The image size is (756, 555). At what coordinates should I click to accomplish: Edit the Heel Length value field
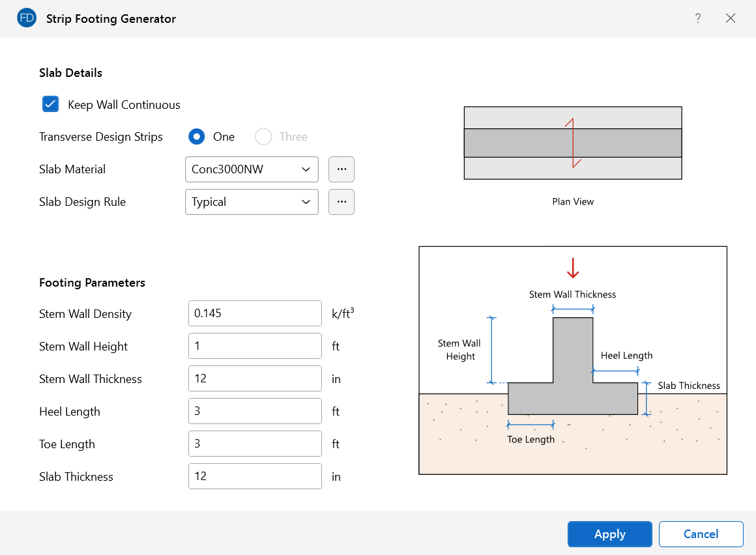pyautogui.click(x=255, y=411)
